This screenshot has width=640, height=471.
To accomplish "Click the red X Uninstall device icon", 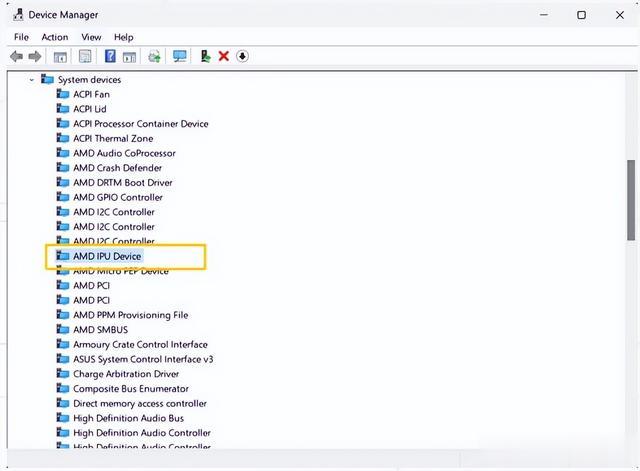I will coord(224,56).
